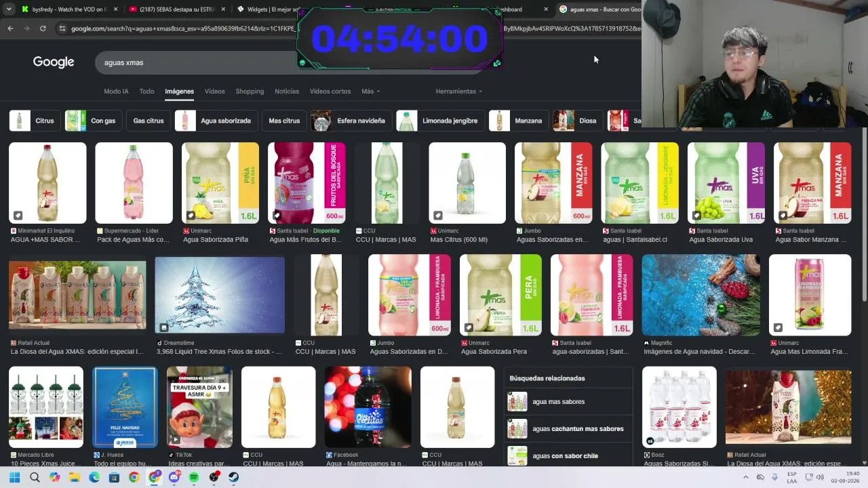Open Spotify from the taskbar
This screenshot has width=868, height=488.
point(194,477)
